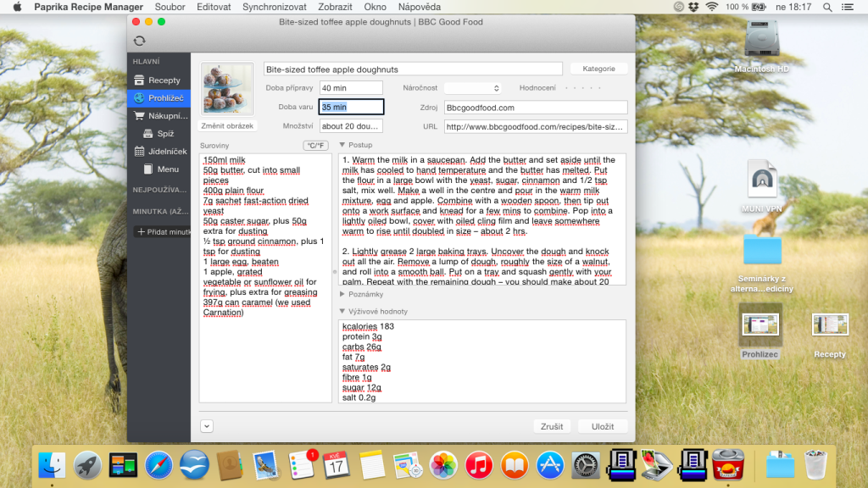Open Menu item in sidebar
The height and width of the screenshot is (488, 868).
(x=159, y=169)
